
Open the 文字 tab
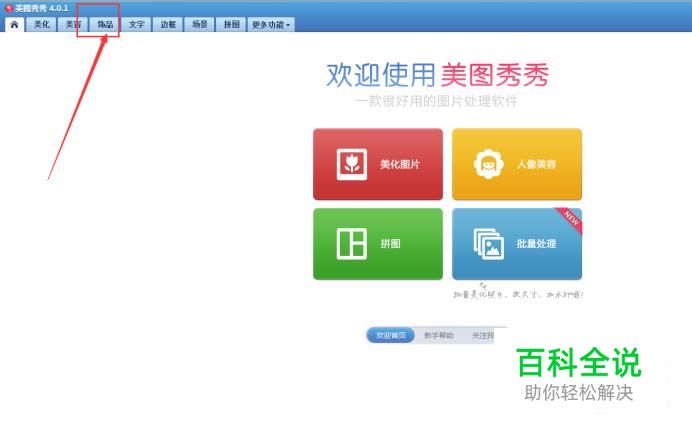click(x=136, y=25)
